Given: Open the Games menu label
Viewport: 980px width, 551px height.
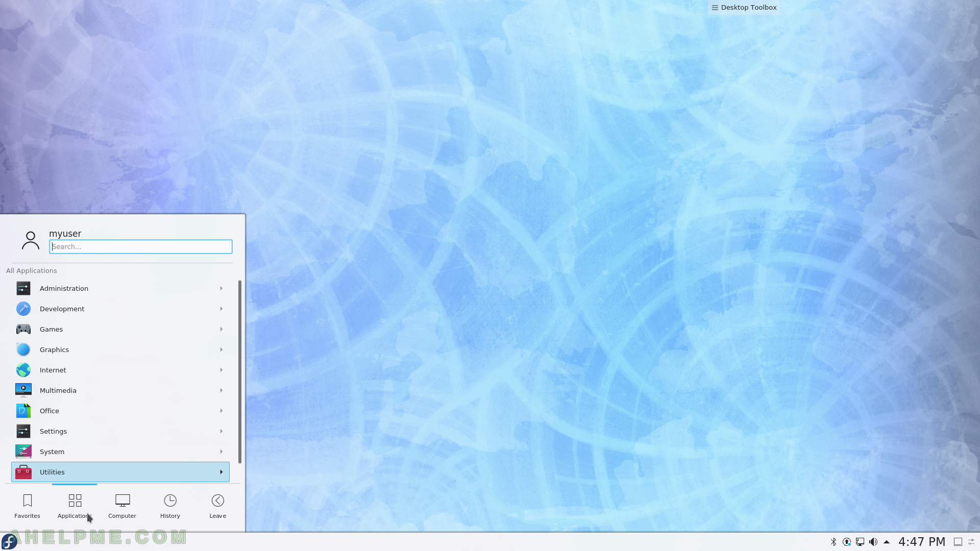Looking at the screenshot, I should point(51,329).
